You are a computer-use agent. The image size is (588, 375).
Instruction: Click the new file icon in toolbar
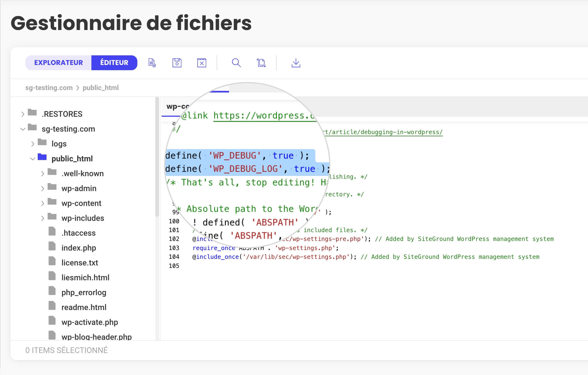coord(152,63)
